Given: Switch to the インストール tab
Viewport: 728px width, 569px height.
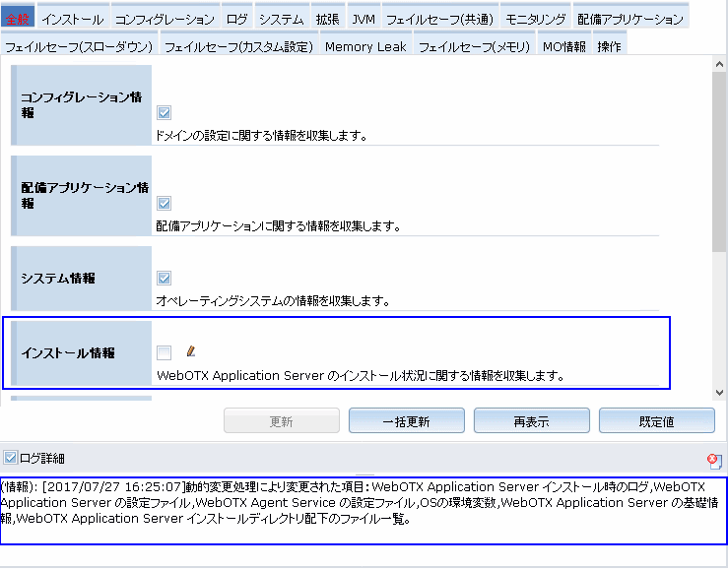Looking at the screenshot, I should click(x=72, y=19).
